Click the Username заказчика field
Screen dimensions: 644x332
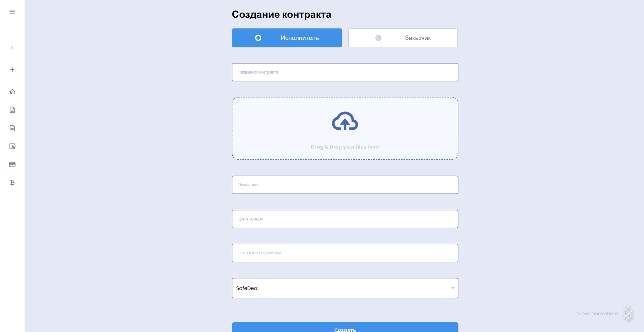point(345,253)
